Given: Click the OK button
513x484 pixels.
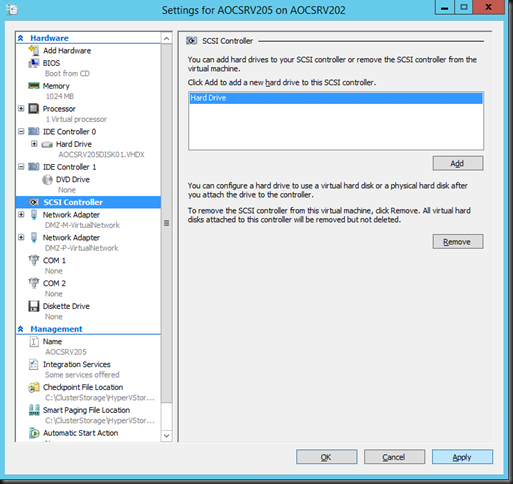Looking at the screenshot, I should (x=326, y=457).
